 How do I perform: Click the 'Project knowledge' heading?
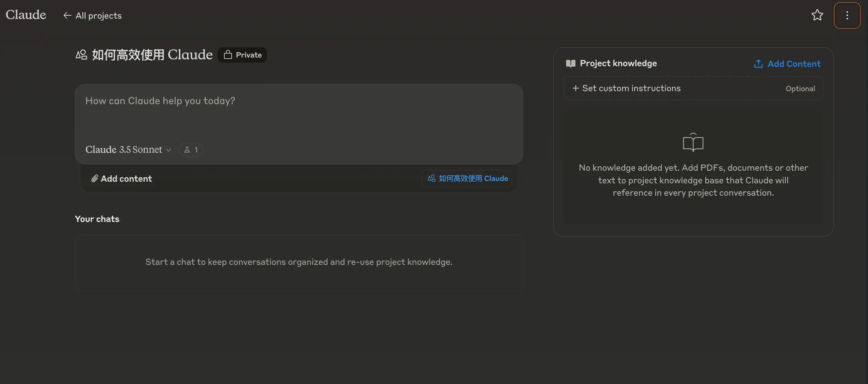click(618, 63)
